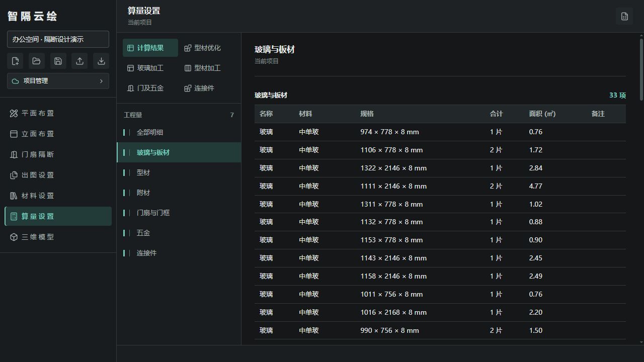
Task: Open 出图设置 in the sidebar
Action: (58, 175)
